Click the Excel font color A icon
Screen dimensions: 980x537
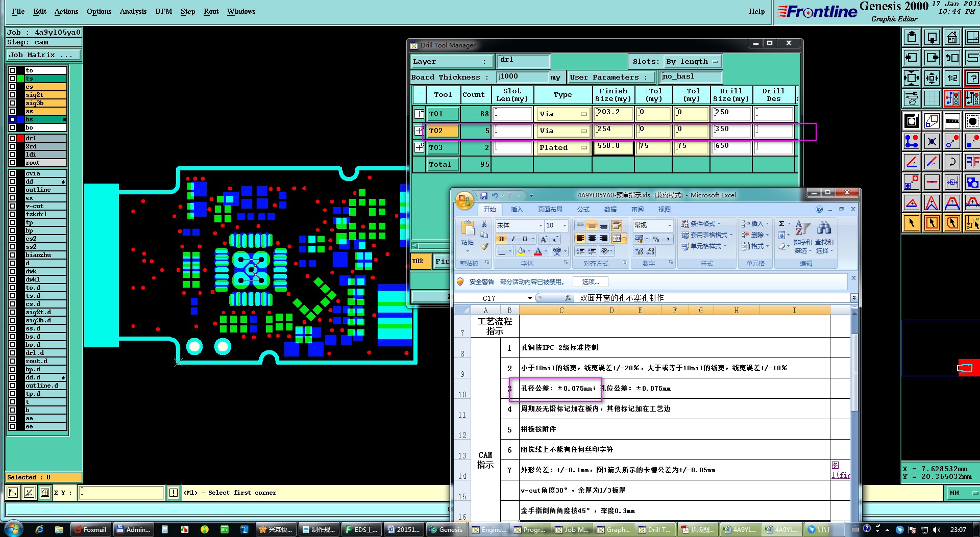tap(538, 251)
